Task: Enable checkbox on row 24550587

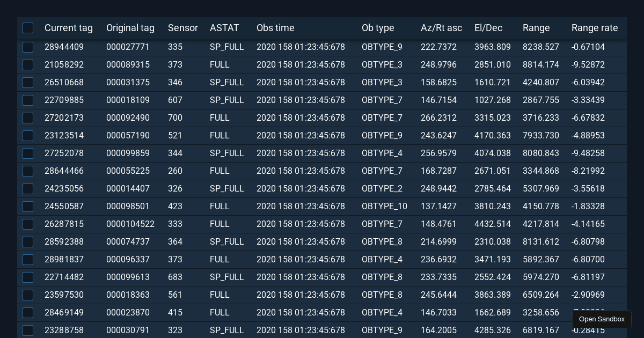Action: (28, 207)
